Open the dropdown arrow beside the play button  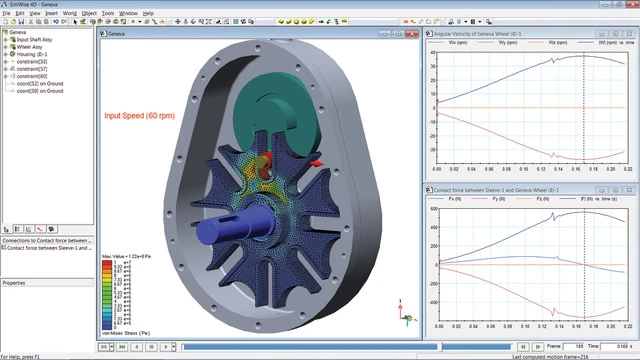click(x=173, y=347)
